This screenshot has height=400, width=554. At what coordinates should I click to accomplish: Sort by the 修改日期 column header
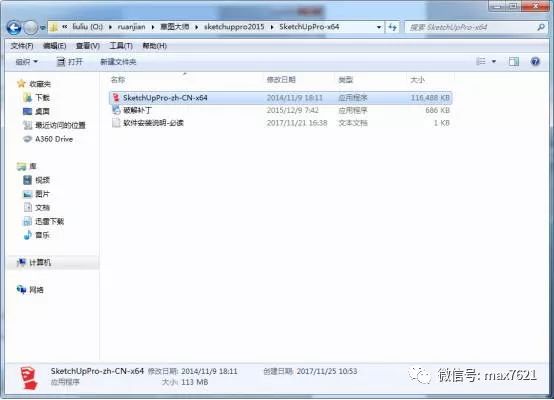[x=281, y=80]
